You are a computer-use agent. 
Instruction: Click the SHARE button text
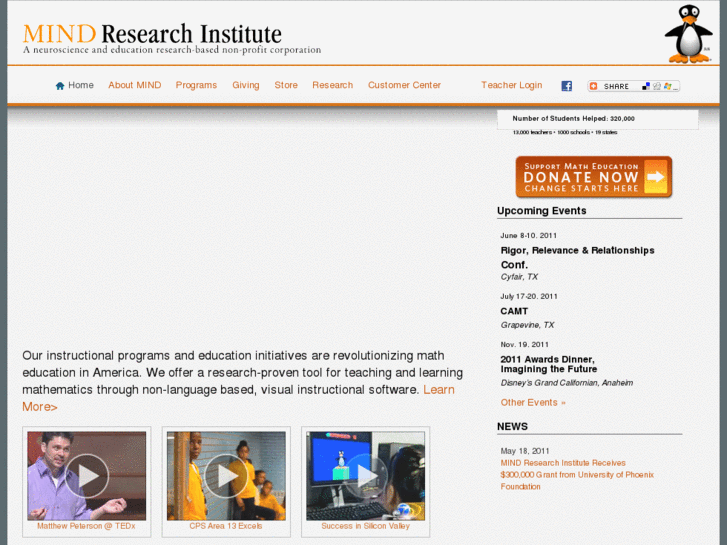tap(616, 86)
